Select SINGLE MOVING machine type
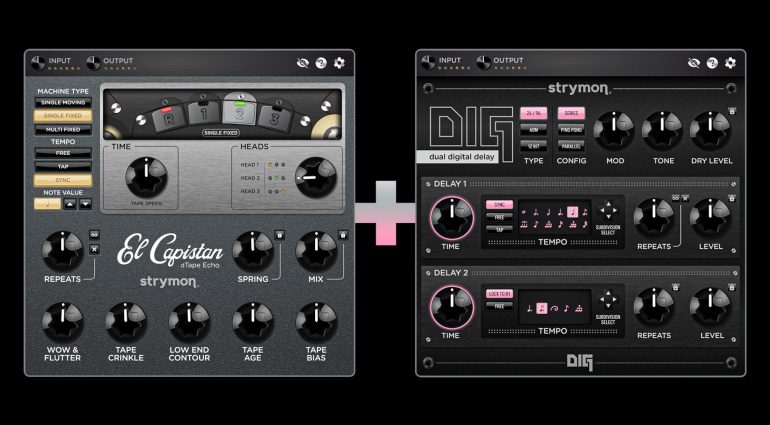 click(63, 103)
